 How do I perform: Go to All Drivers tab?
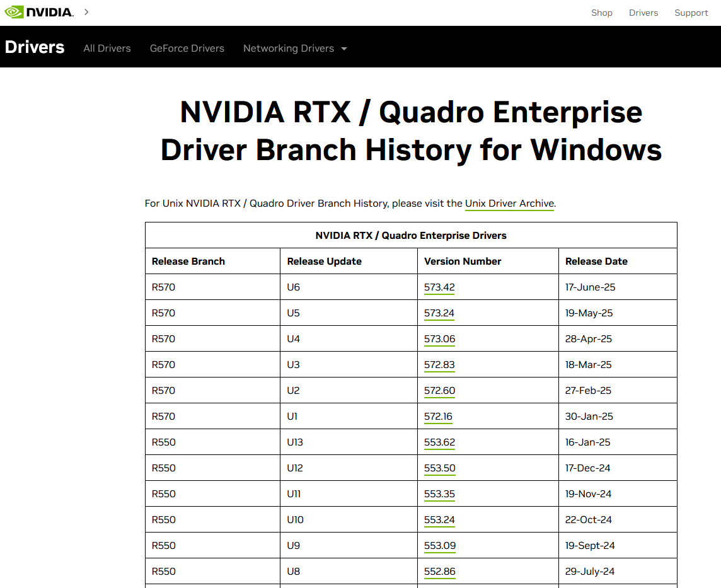[x=107, y=49]
